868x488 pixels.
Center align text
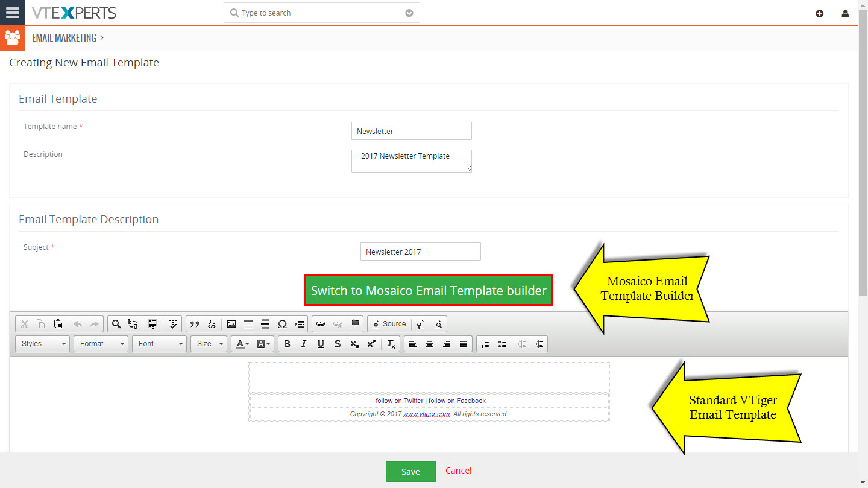pyautogui.click(x=430, y=344)
